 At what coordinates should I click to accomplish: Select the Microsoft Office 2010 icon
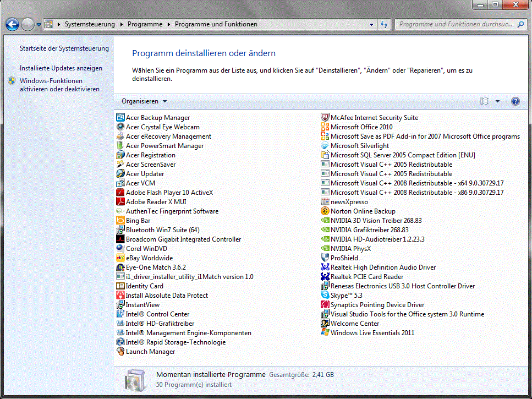point(326,127)
